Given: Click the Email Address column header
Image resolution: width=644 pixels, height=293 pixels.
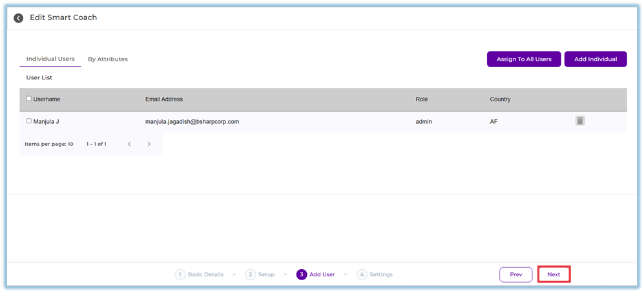Looking at the screenshot, I should (x=164, y=99).
